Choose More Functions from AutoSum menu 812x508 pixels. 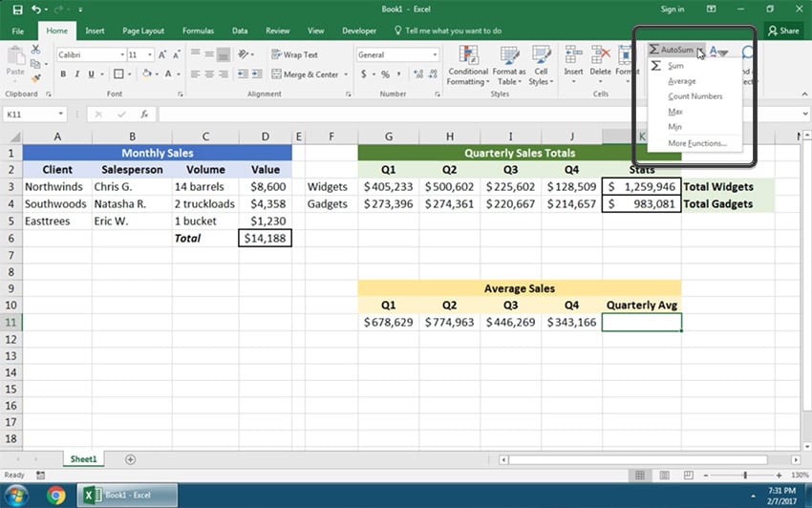tap(697, 143)
